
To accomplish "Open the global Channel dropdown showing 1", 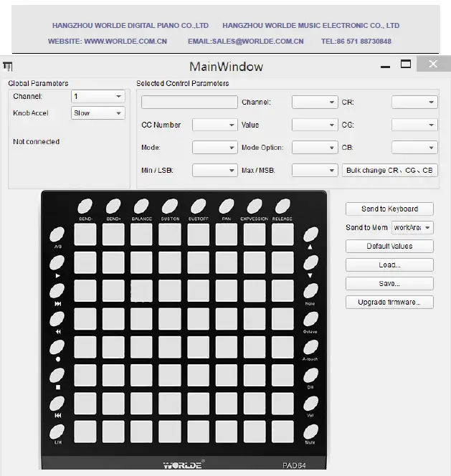I will [x=98, y=96].
